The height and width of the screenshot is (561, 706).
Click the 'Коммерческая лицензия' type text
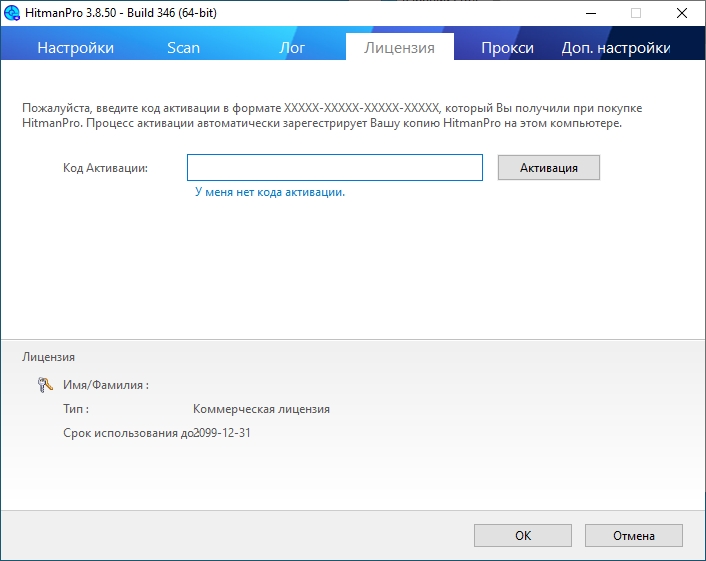(x=261, y=409)
